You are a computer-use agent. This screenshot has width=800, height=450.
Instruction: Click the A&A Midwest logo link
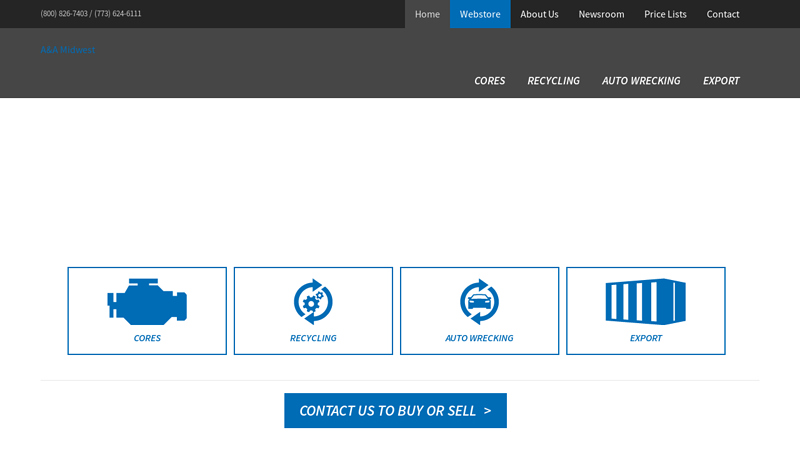pyautogui.click(x=68, y=49)
